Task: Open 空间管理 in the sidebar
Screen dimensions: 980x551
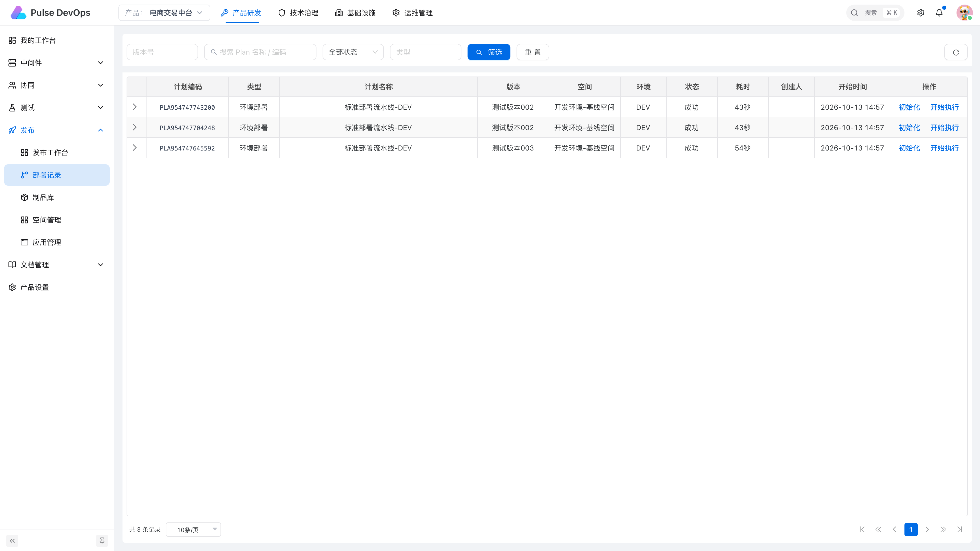Action: pyautogui.click(x=56, y=220)
